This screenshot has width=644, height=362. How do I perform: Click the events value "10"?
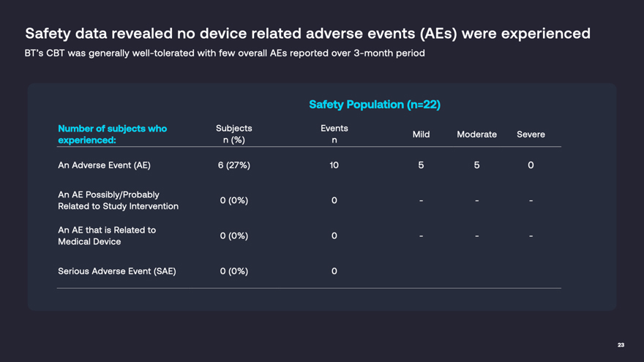334,165
